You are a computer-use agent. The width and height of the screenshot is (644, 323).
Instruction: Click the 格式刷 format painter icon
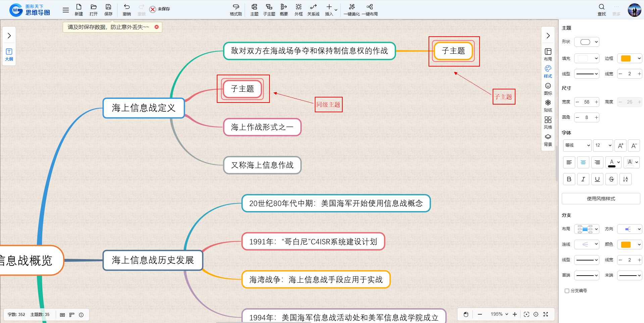(x=236, y=7)
